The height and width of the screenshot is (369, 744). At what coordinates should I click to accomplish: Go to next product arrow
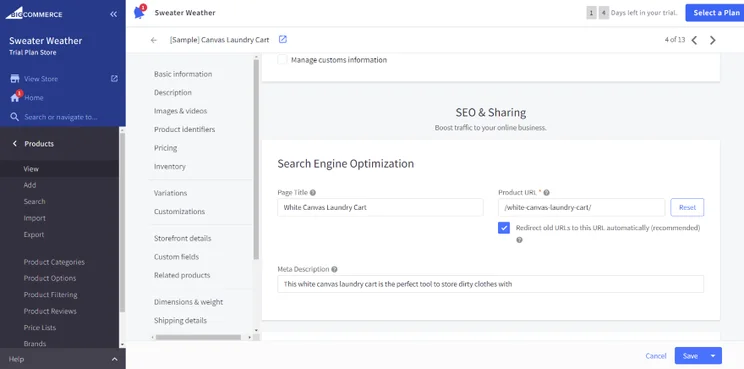(713, 40)
